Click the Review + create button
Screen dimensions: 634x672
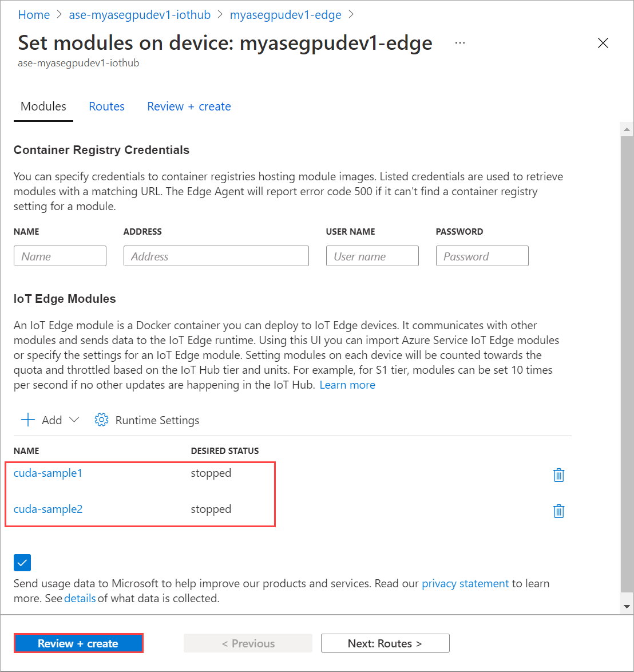pyautogui.click(x=78, y=643)
